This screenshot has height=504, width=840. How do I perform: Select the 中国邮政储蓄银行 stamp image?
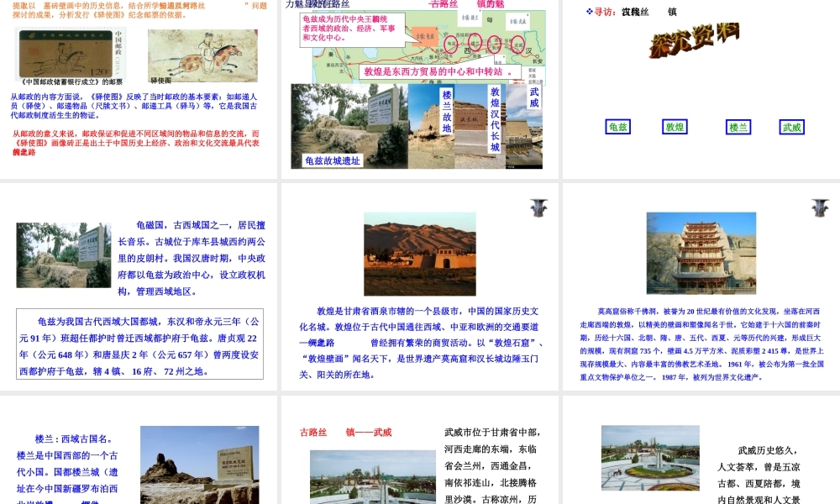[x=71, y=54]
